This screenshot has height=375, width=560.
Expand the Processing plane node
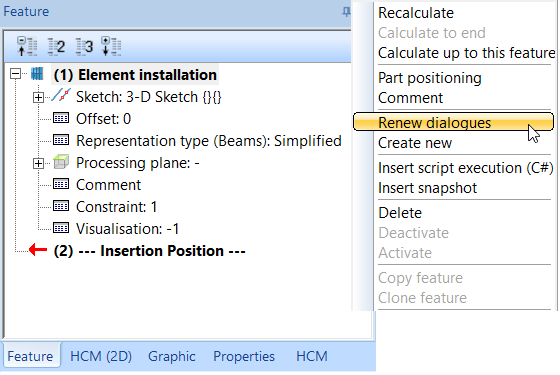[x=38, y=164]
